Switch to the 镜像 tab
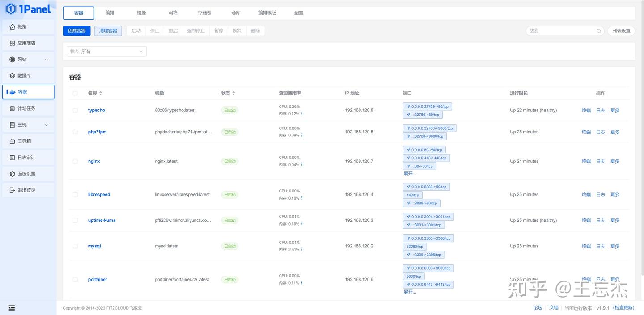 coord(142,13)
